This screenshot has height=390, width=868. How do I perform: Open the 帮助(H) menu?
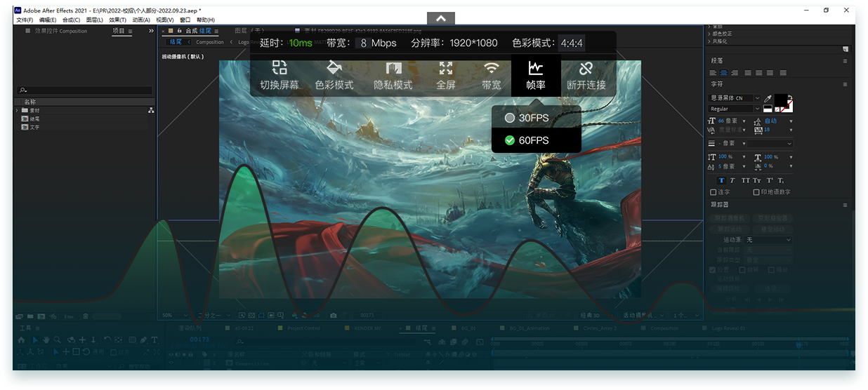click(206, 20)
